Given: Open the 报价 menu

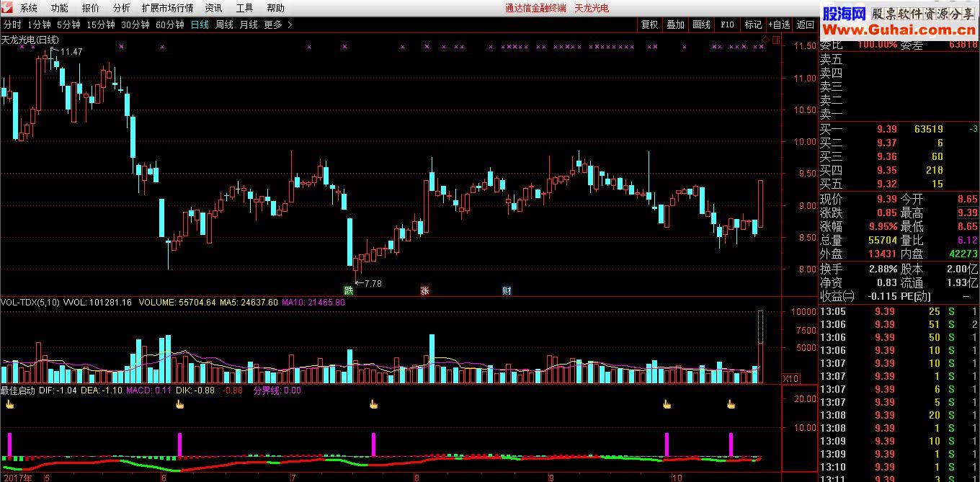Looking at the screenshot, I should point(91,8).
